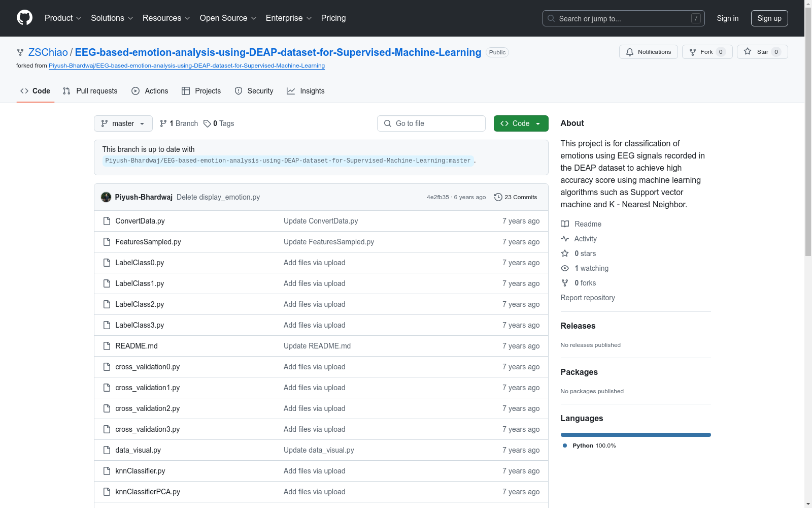812x508 pixels.
Task: Click the file icon beside cross_validation0.py
Action: click(107, 367)
